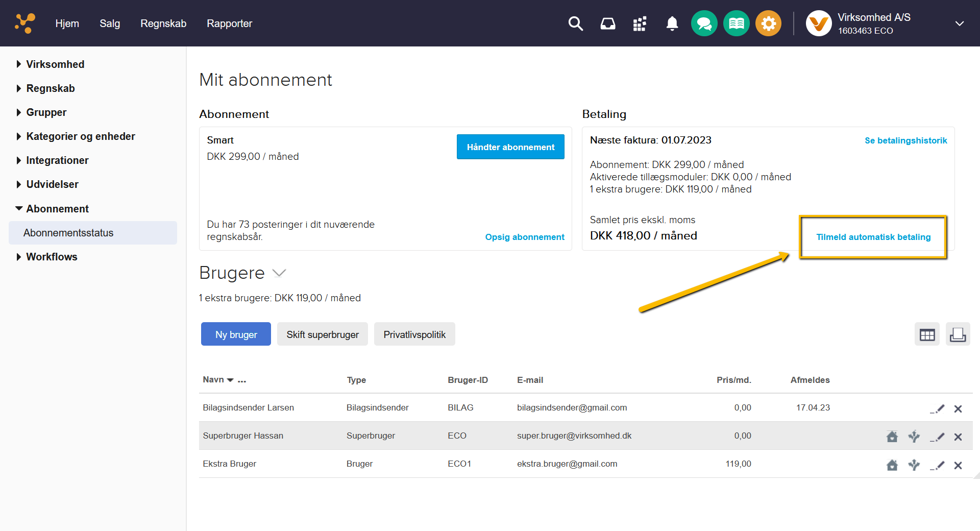Image resolution: width=980 pixels, height=531 pixels.
Task: Collapse the Brugere section chevron
Action: 279,273
